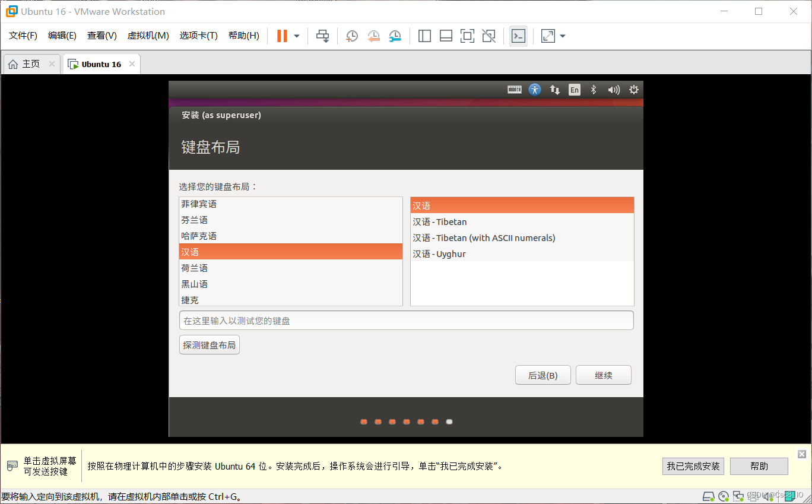The height and width of the screenshot is (504, 812).
Task: Click the send Ctrl+Alt+Del toolbar icon
Action: 322,36
